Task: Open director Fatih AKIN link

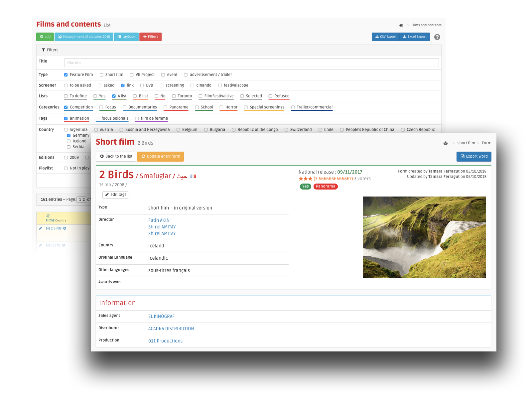Action: pyautogui.click(x=159, y=220)
